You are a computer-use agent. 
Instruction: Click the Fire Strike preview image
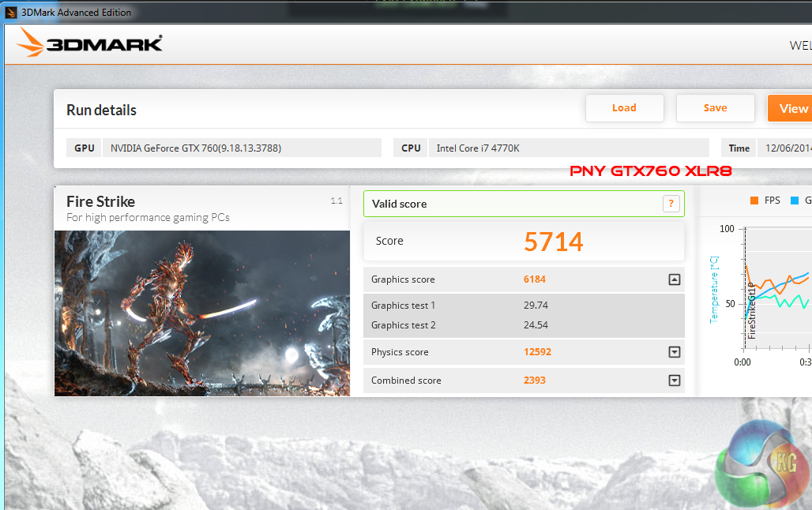[202, 313]
